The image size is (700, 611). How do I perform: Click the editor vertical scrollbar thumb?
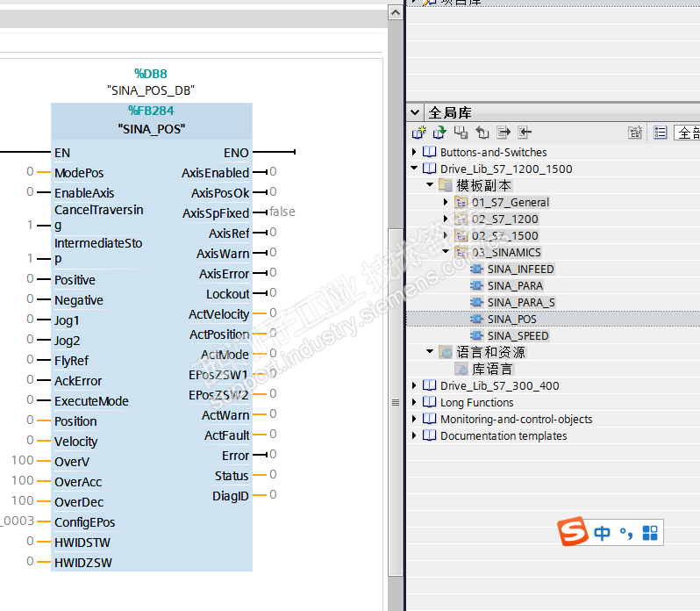click(396, 402)
